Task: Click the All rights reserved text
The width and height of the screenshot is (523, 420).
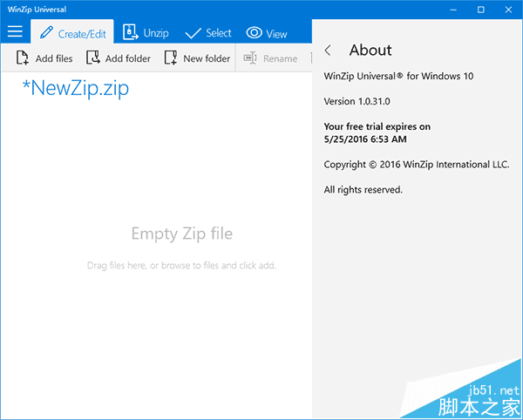Action: (363, 190)
